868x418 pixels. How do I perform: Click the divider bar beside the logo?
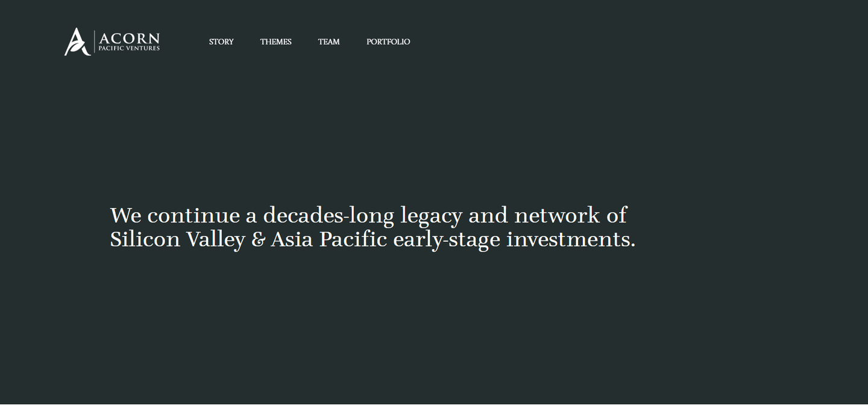click(x=93, y=40)
